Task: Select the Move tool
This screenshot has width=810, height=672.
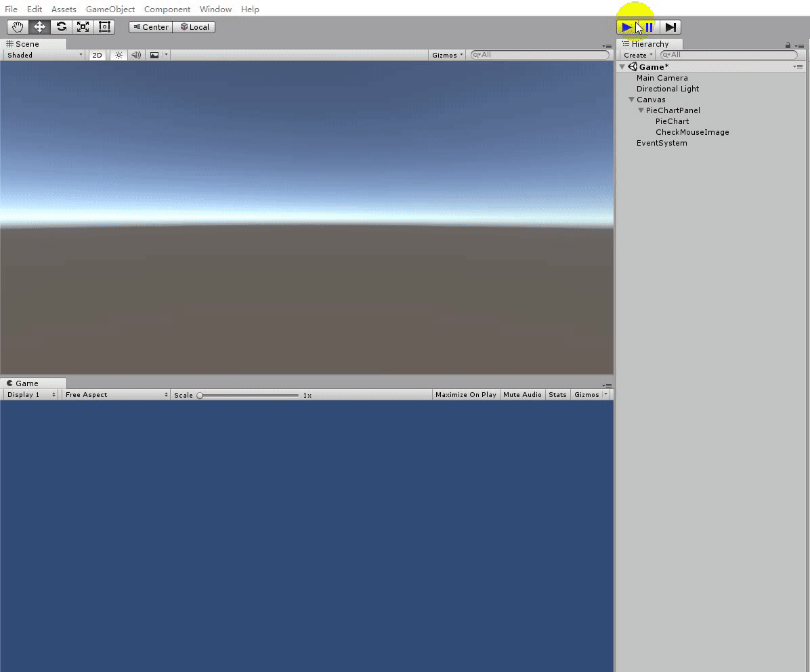Action: (39, 27)
